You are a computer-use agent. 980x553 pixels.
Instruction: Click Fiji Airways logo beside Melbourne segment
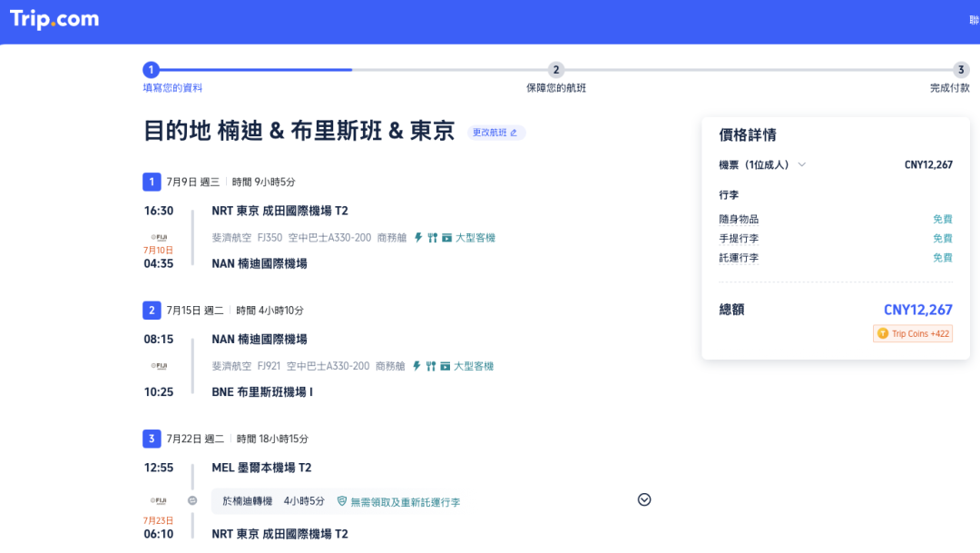pos(159,500)
